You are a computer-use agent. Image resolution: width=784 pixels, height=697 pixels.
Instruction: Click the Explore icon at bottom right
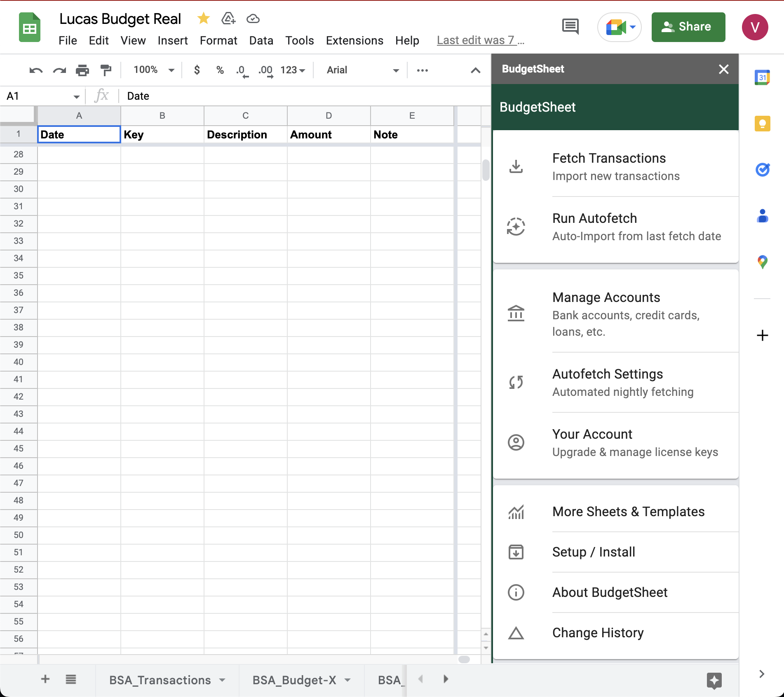[x=714, y=681]
